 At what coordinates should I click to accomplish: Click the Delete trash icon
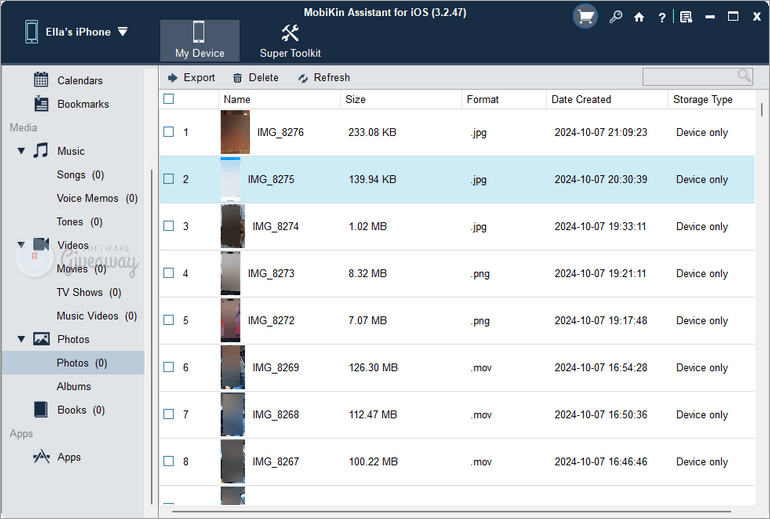coord(237,78)
